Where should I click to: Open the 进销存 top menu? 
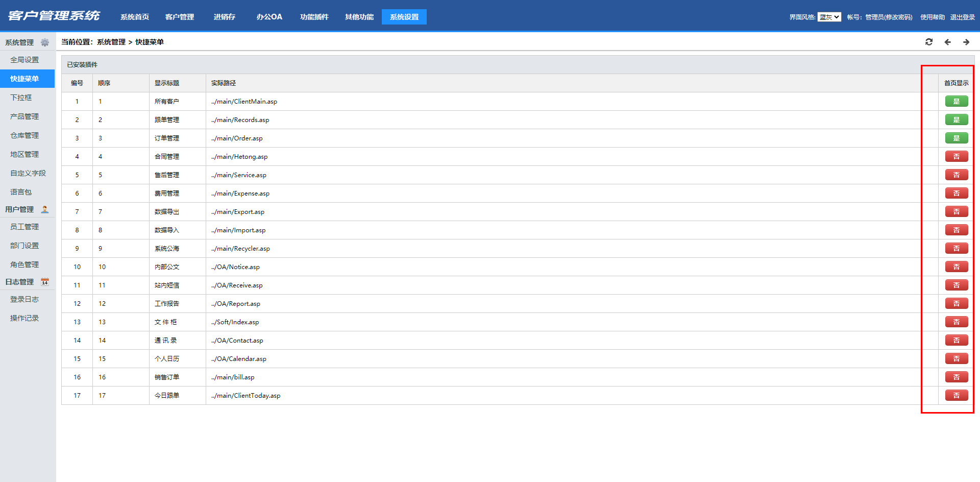click(x=225, y=17)
